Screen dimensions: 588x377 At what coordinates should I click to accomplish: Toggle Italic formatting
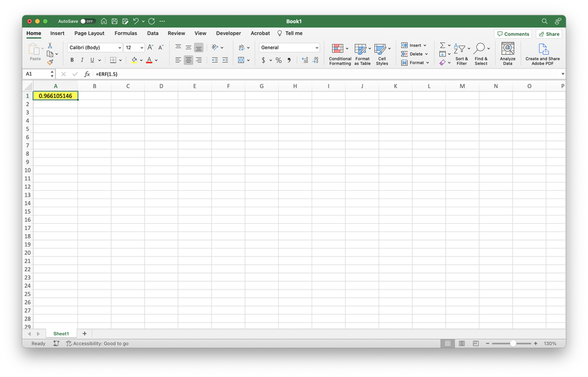tap(82, 60)
